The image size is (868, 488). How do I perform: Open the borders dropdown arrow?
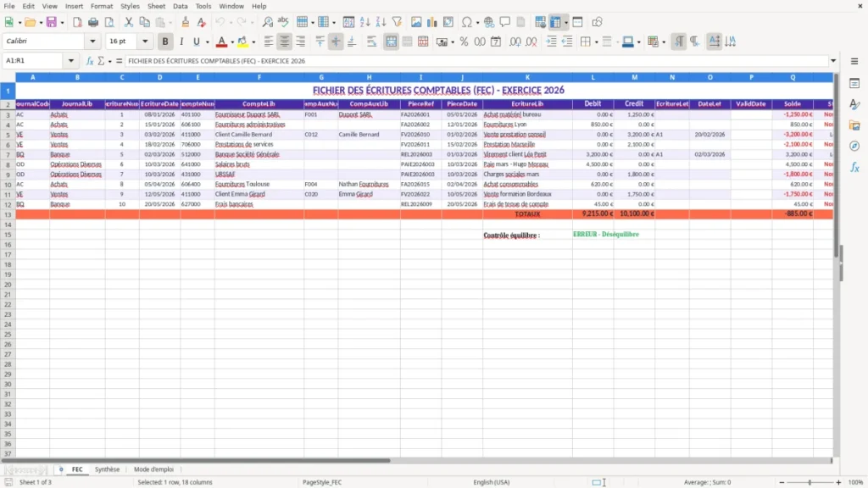[x=596, y=42]
